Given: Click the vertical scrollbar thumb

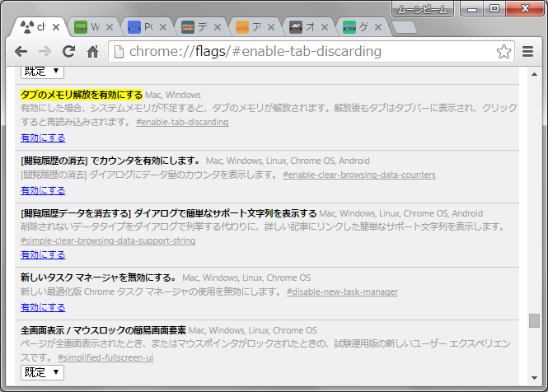Looking at the screenshot, I should [534, 320].
